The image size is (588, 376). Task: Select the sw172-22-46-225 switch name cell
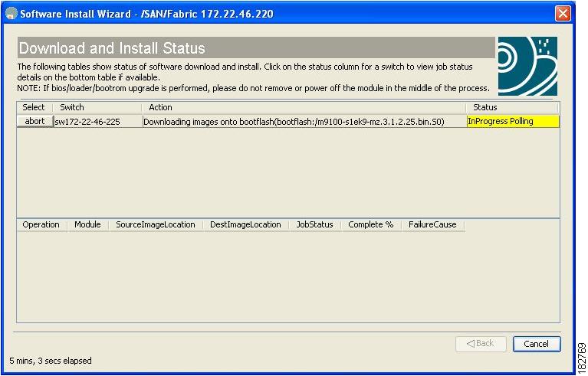point(98,122)
